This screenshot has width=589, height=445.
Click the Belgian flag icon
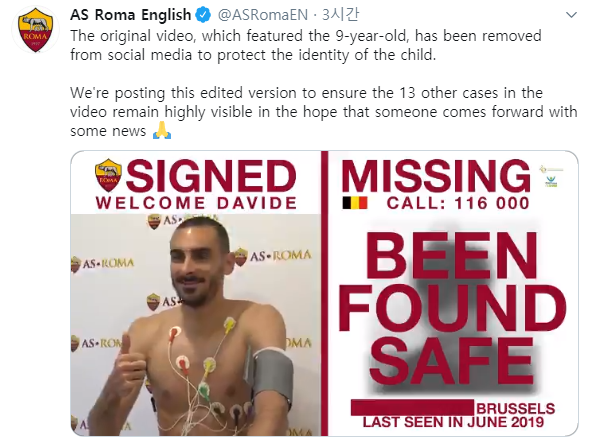pos(355,203)
